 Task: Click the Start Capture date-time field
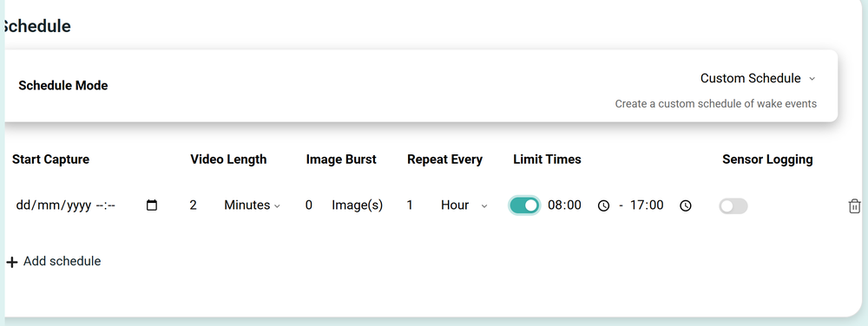(x=86, y=205)
